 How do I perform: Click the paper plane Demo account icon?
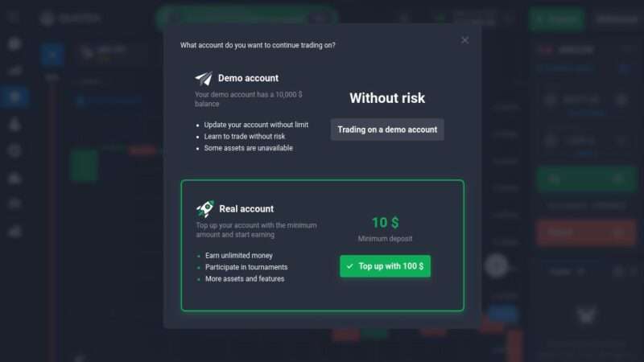click(204, 78)
